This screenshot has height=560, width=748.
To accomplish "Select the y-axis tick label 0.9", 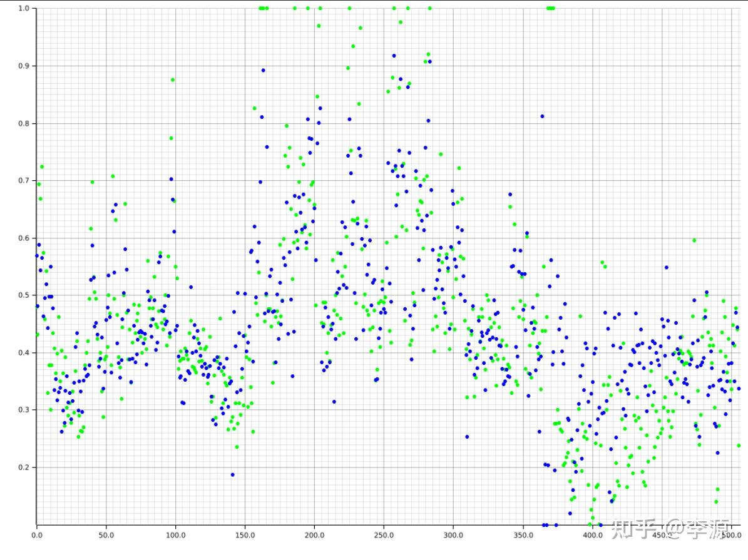I will pos(24,66).
